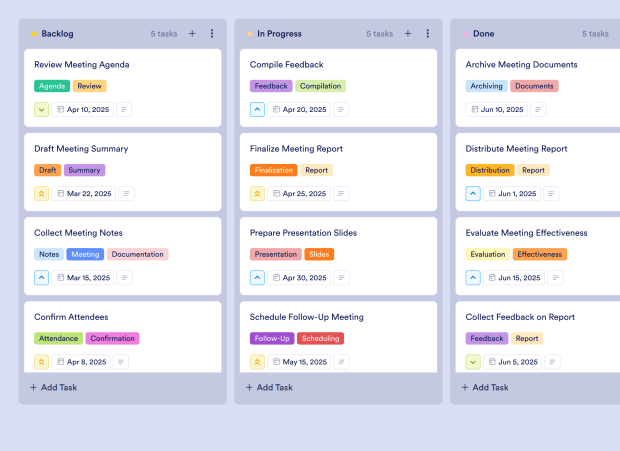This screenshot has height=451, width=620.
Task: Toggle priority icon on Schedule Follow-Up Meeting
Action: [x=258, y=362]
